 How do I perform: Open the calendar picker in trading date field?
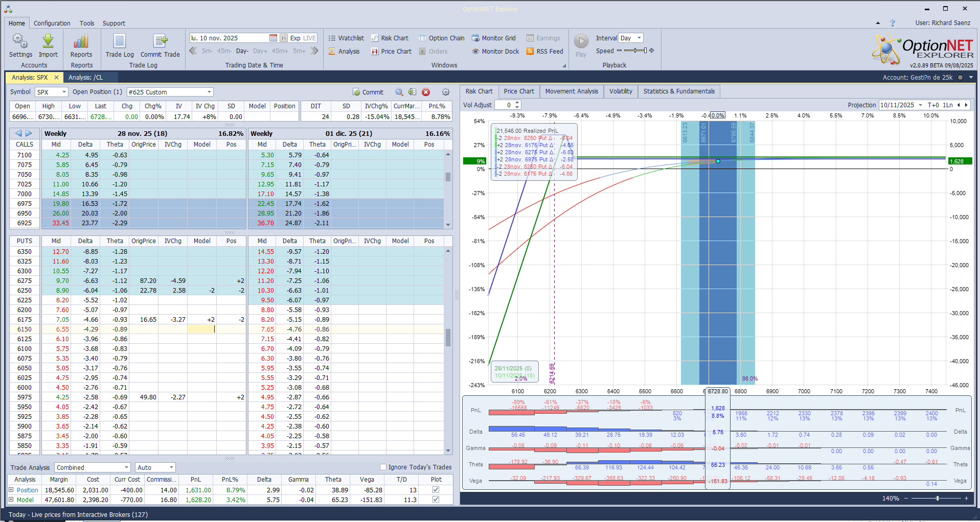tap(273, 38)
